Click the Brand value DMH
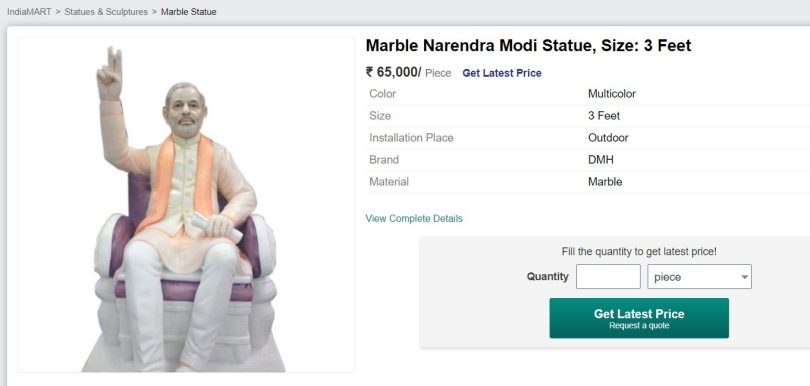 [600, 160]
